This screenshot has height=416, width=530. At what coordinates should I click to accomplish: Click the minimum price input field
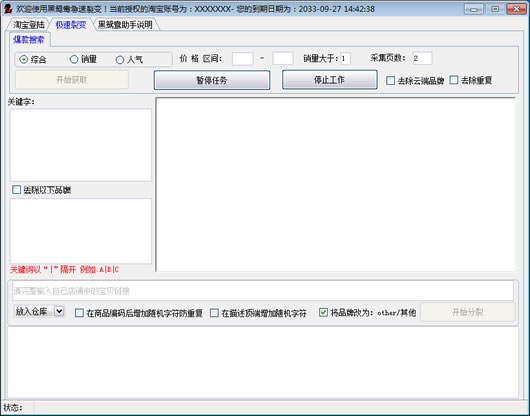coord(243,58)
